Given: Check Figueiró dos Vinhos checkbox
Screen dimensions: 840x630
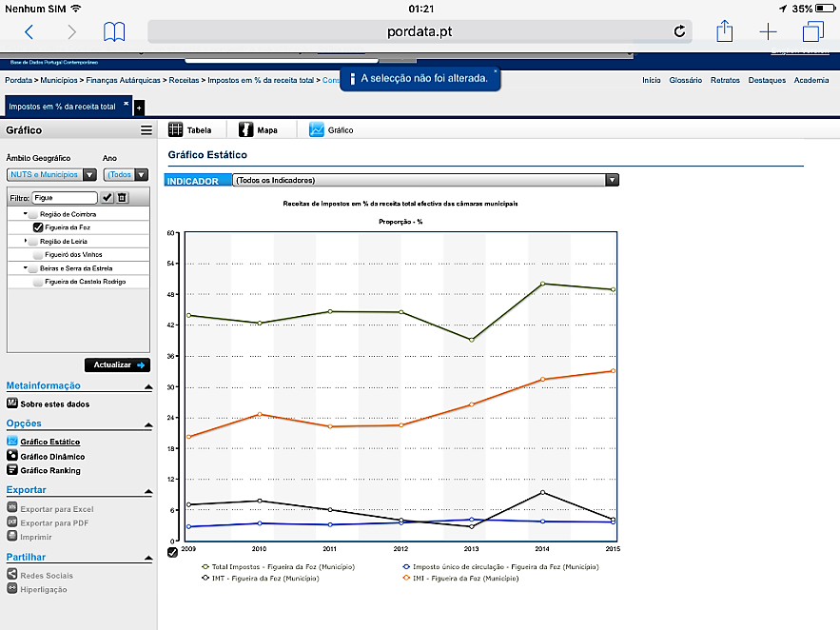Looking at the screenshot, I should (38, 254).
